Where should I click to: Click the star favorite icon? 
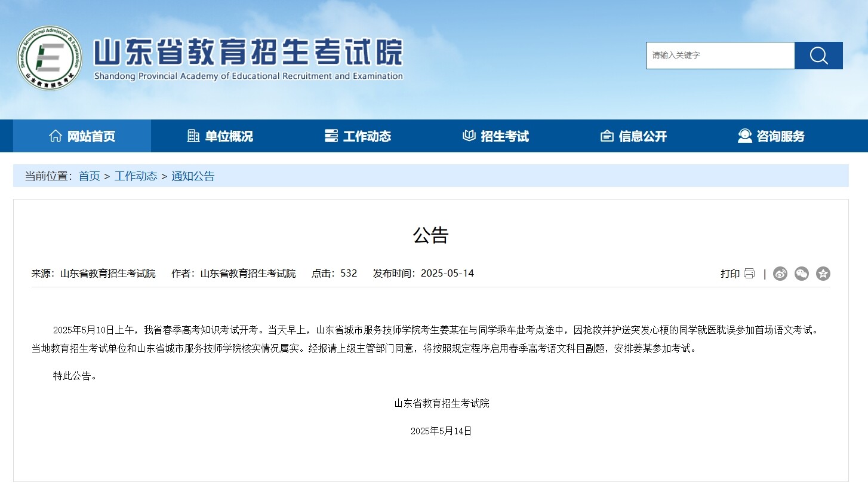823,274
